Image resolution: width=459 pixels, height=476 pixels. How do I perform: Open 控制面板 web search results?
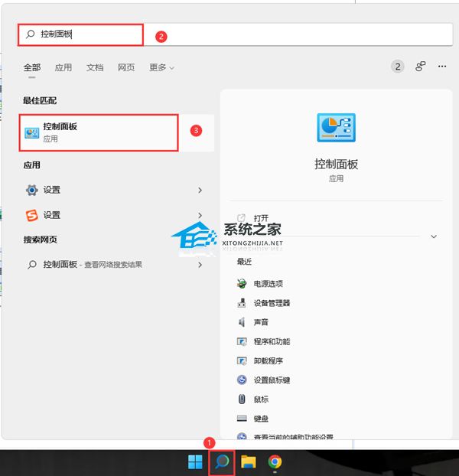pyautogui.click(x=93, y=265)
